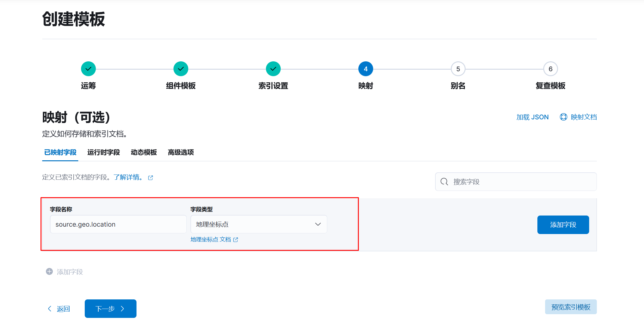The height and width of the screenshot is (333, 644).
Task: Click the 预览索引模板 button
Action: click(x=571, y=307)
